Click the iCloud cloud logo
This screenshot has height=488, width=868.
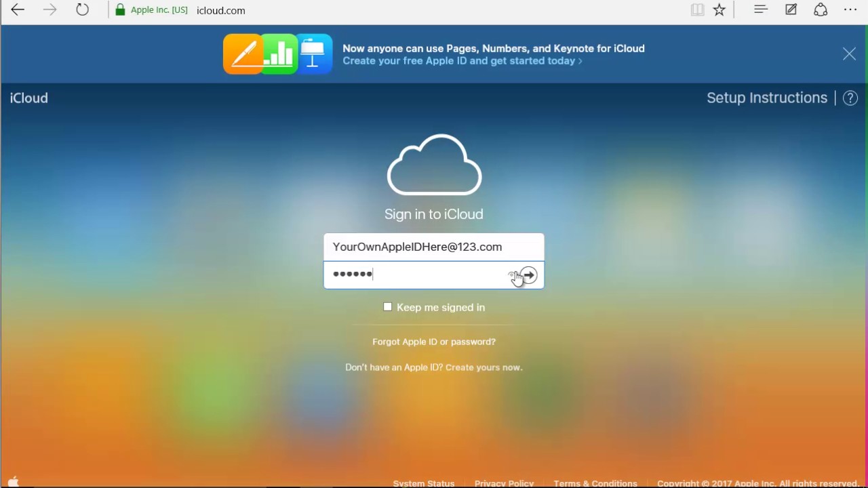pyautogui.click(x=434, y=165)
